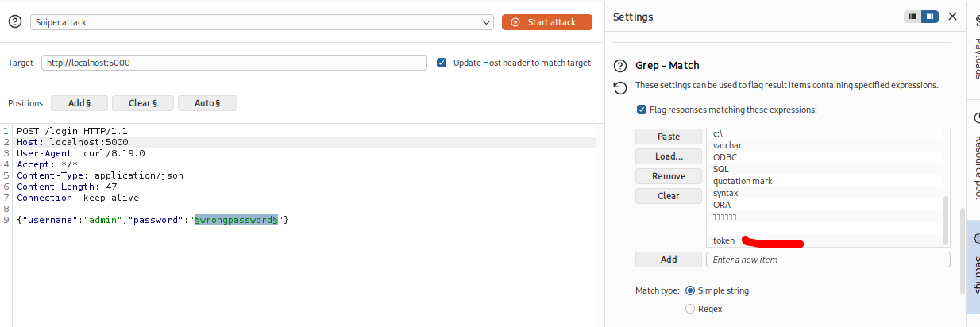Select Regex match type
The image size is (980, 327).
689,309
